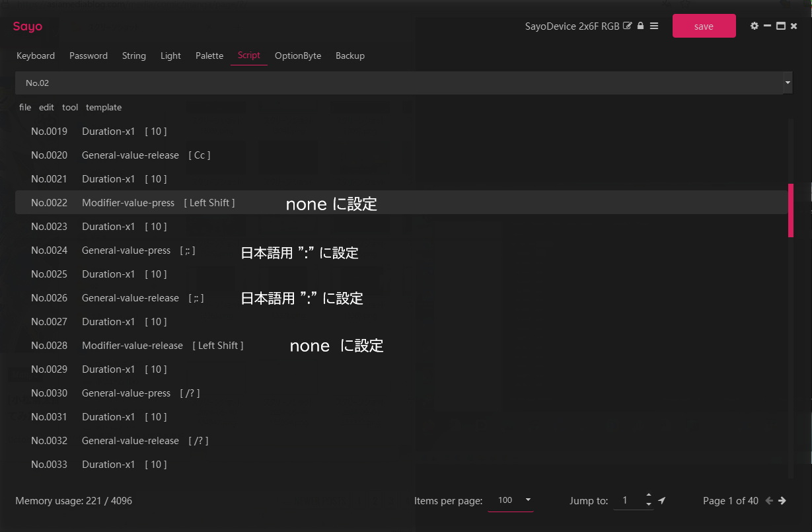Screen dimensions: 812x532
Task: Click the save button
Action: point(704,25)
